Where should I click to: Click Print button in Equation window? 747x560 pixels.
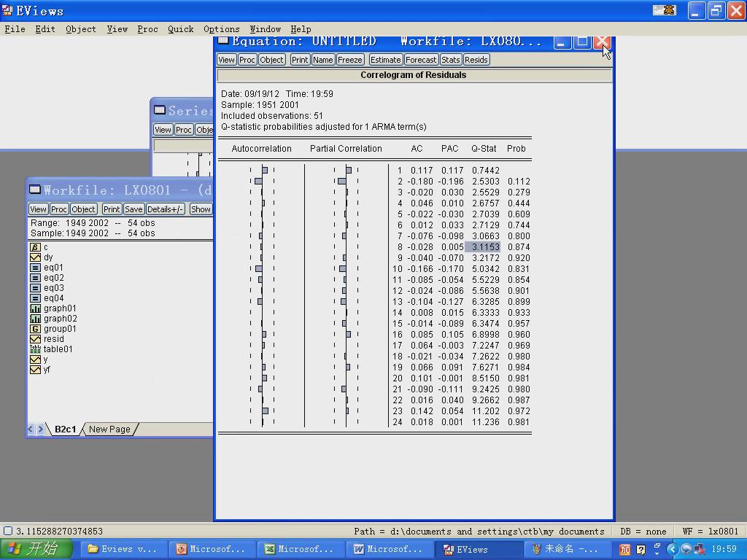pyautogui.click(x=300, y=60)
